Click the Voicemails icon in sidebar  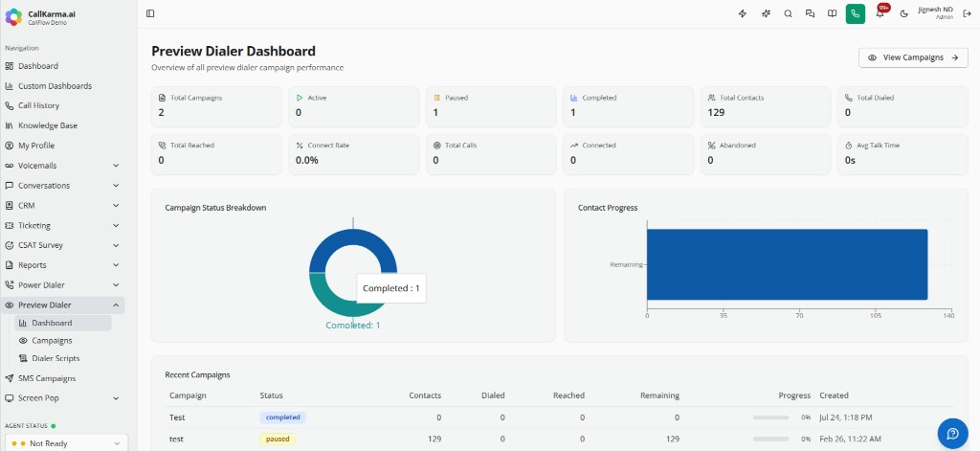(9, 166)
